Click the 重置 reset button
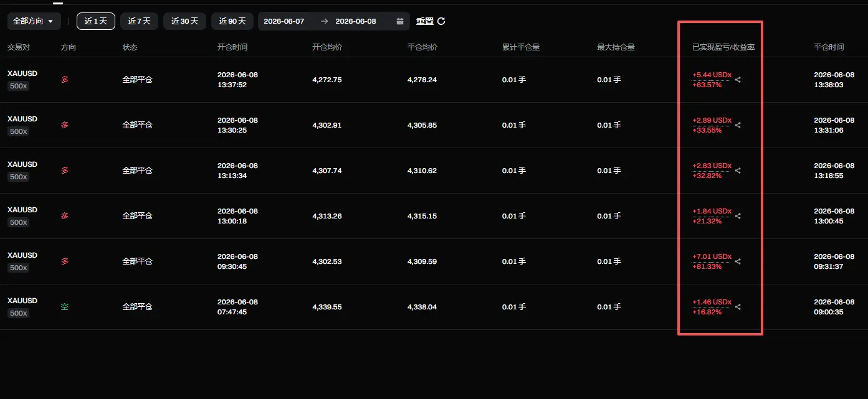Image resolution: width=868 pixels, height=399 pixels. tap(425, 21)
